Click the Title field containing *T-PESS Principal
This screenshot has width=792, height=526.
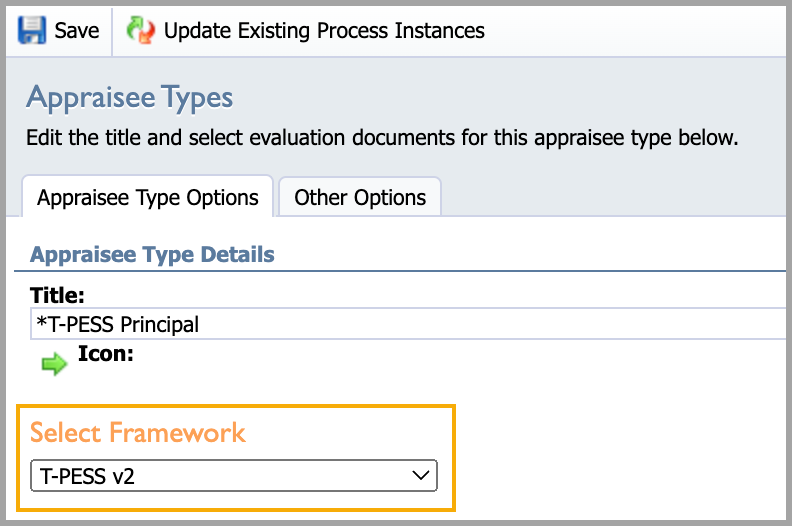[408, 324]
